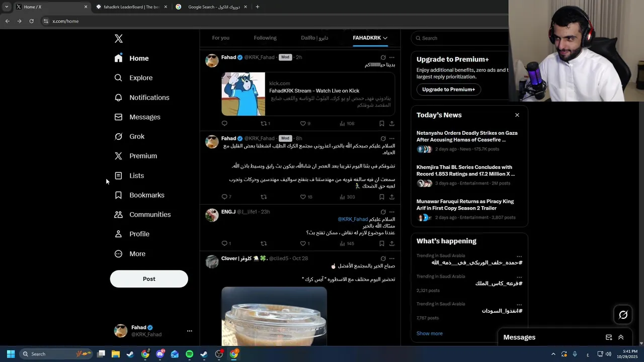View analytics showing 106 views
This screenshot has height=362, width=644.
click(x=347, y=123)
